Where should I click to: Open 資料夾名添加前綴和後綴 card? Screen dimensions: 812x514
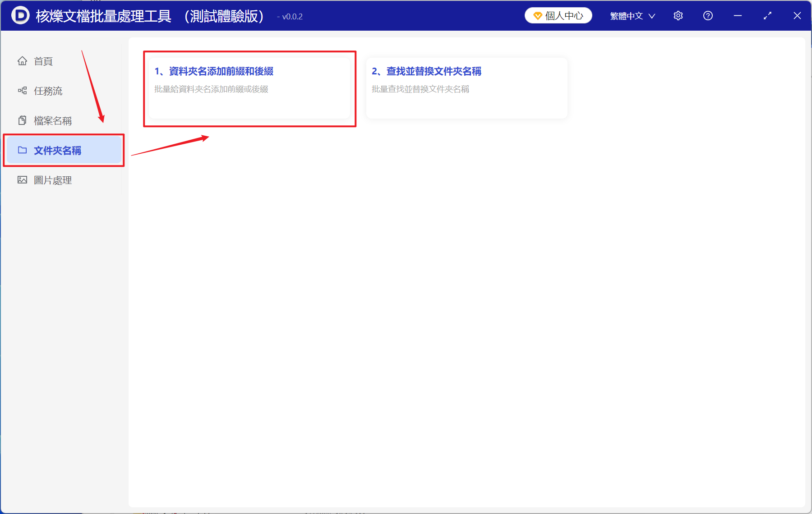tap(249, 88)
